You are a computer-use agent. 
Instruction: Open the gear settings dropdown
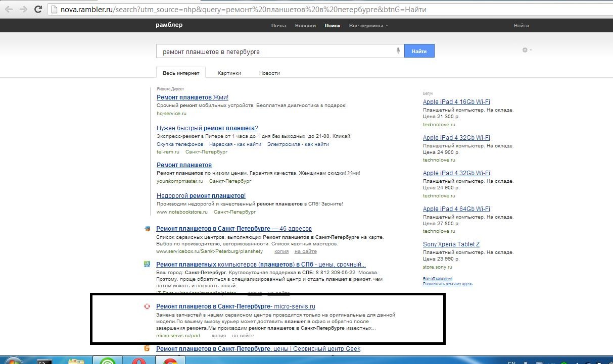[527, 50]
